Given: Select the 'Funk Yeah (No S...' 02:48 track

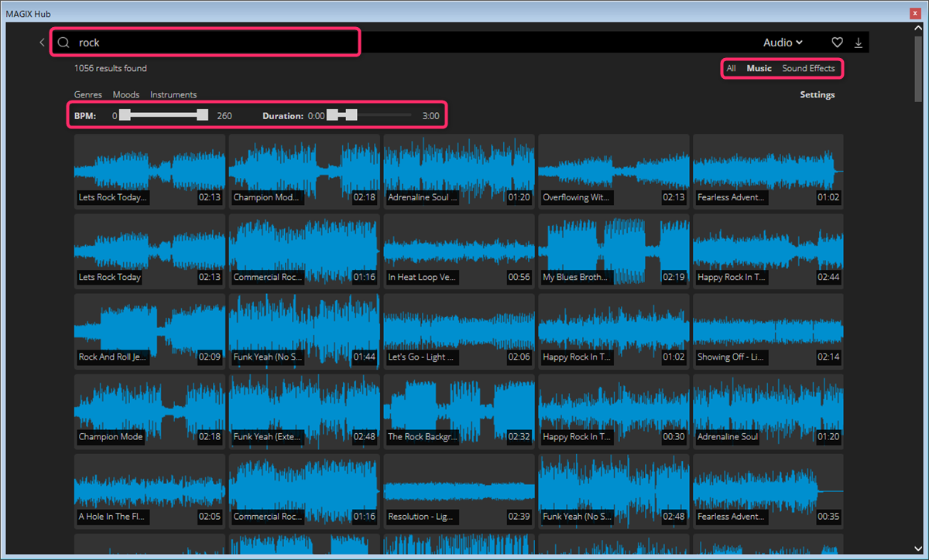Looking at the screenshot, I should (x=614, y=490).
